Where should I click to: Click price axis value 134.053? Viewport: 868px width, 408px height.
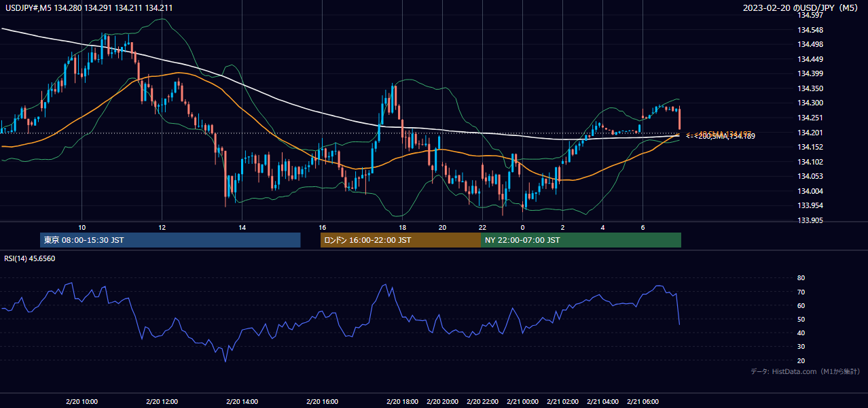click(x=810, y=176)
